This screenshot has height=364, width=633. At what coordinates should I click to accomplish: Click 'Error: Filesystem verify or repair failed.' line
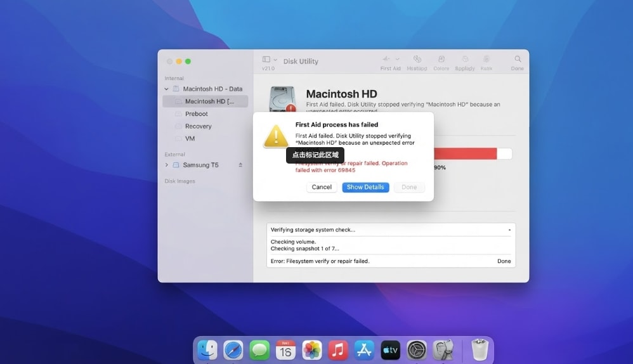point(320,261)
